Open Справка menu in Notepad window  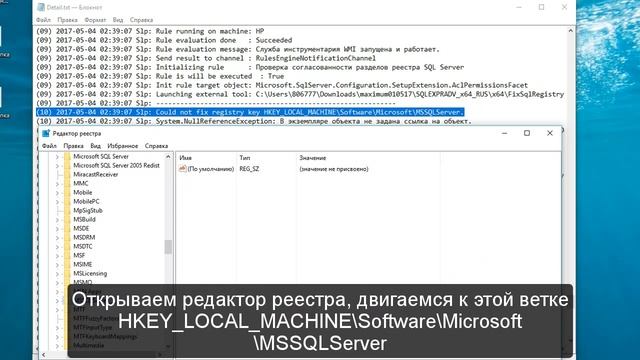click(141, 20)
